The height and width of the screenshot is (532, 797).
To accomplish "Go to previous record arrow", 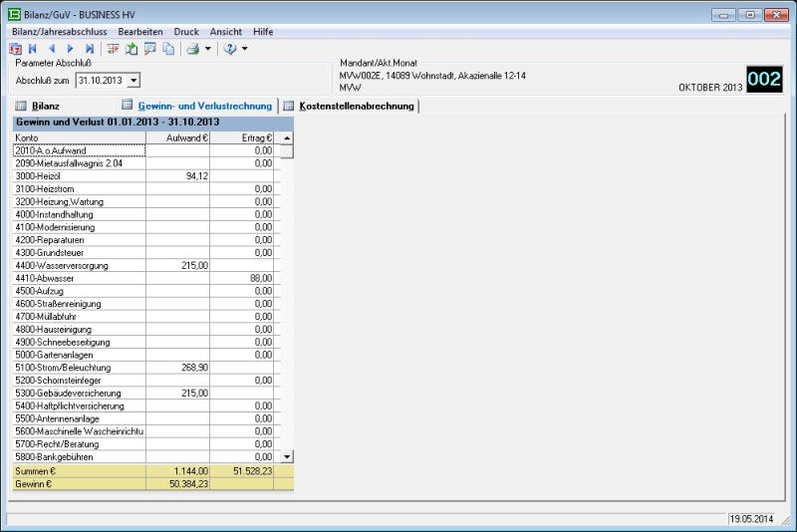I will [52, 48].
